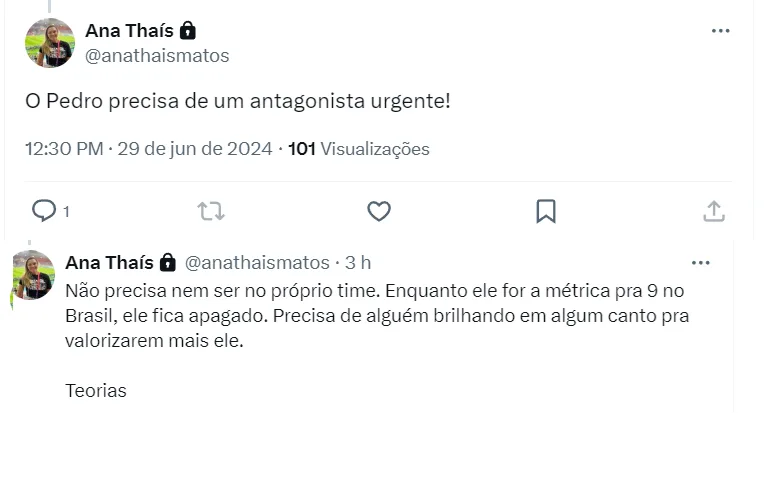View the 101 Visualizações count
Image resolution: width=775 pixels, height=483 pixels.
coord(359,149)
